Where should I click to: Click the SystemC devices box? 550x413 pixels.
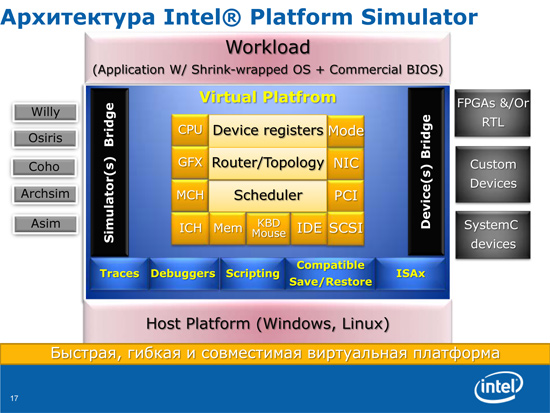click(x=493, y=235)
